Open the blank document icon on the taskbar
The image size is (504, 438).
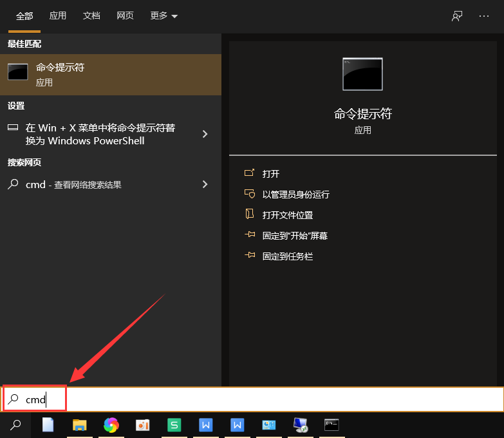48,425
